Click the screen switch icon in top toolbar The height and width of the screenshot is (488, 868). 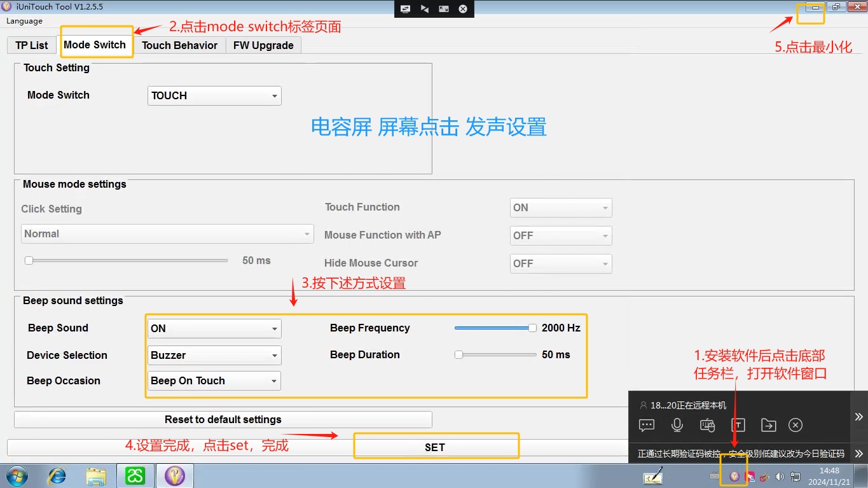coord(404,9)
